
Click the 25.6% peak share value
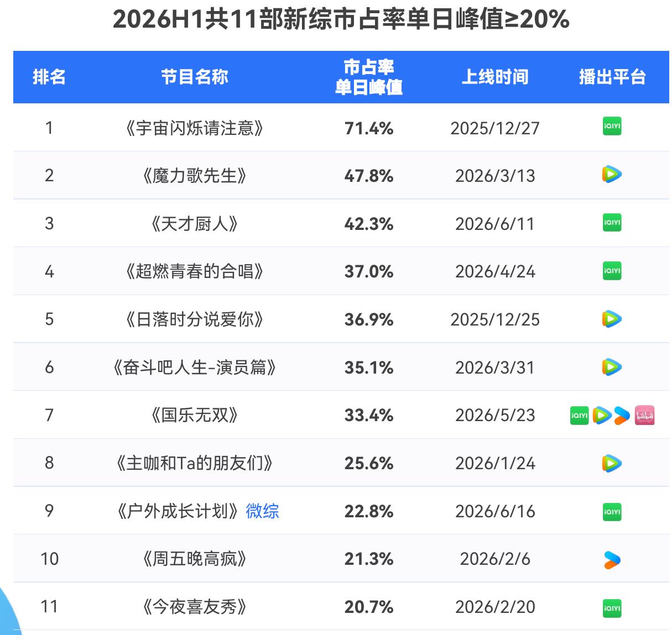tap(369, 463)
